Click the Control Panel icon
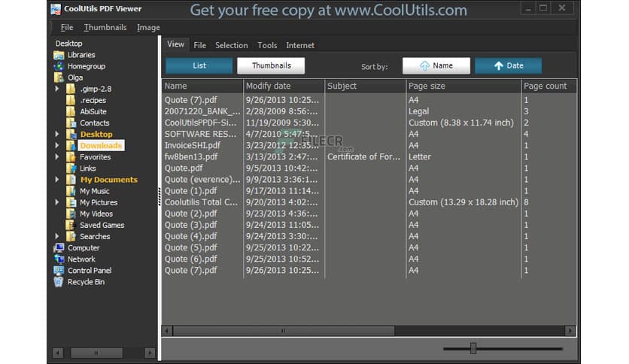 click(59, 271)
